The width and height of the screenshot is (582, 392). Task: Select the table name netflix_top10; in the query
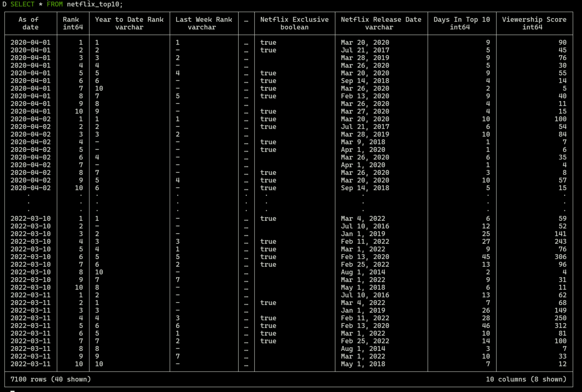click(x=95, y=4)
